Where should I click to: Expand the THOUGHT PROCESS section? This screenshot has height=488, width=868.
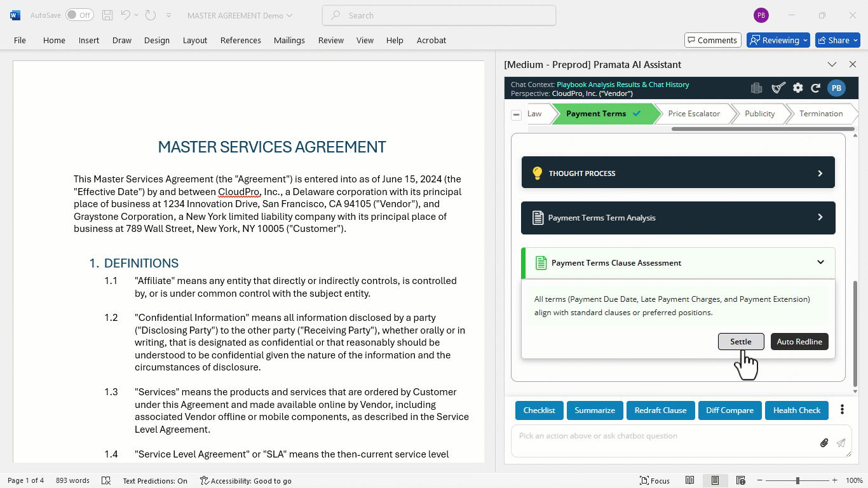click(x=678, y=173)
